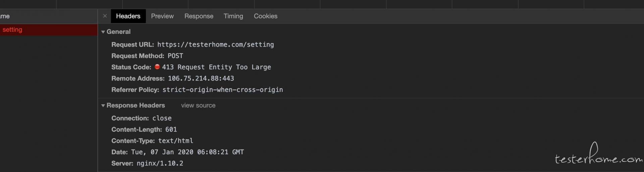Collapse the Response Headers section triangle
The image size is (644, 172).
coord(103,106)
